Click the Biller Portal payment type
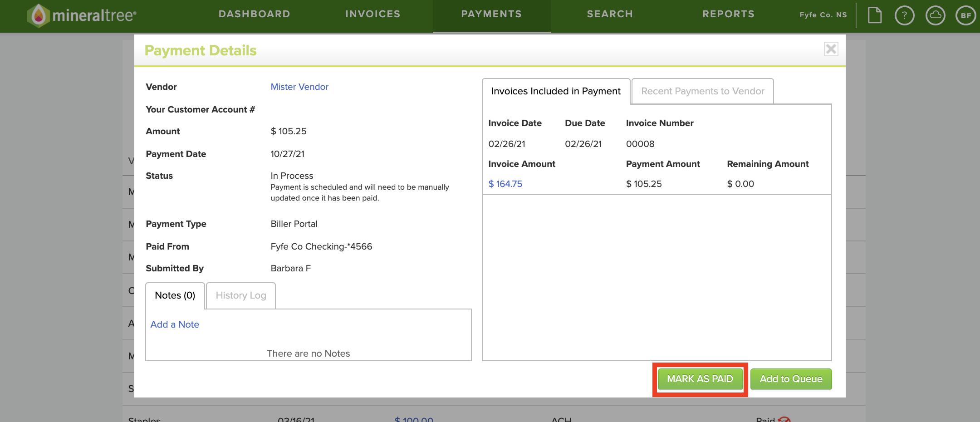 coord(294,224)
